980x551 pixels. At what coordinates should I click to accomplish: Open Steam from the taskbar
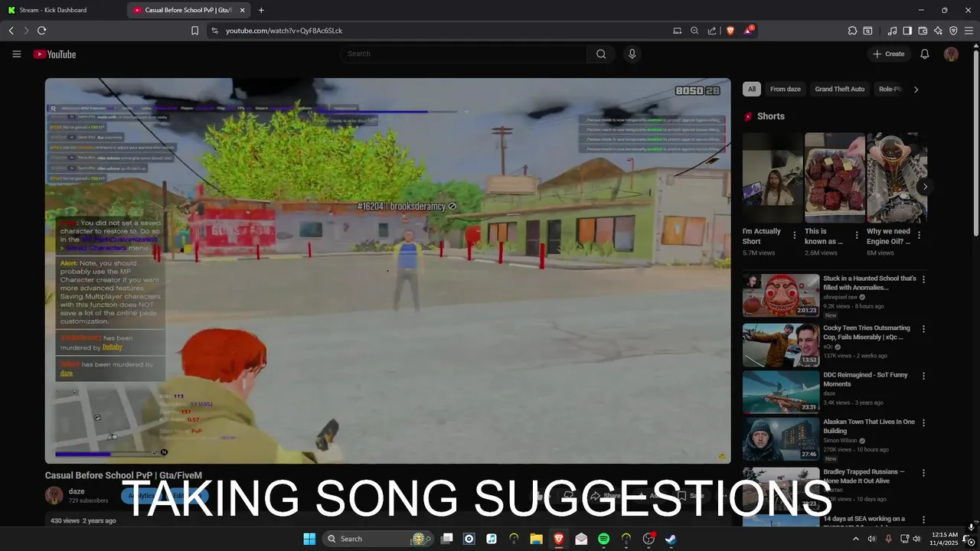(671, 539)
